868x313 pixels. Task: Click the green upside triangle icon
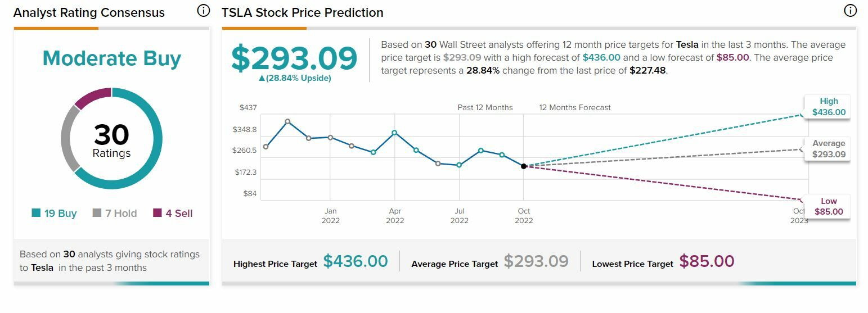tap(262, 79)
